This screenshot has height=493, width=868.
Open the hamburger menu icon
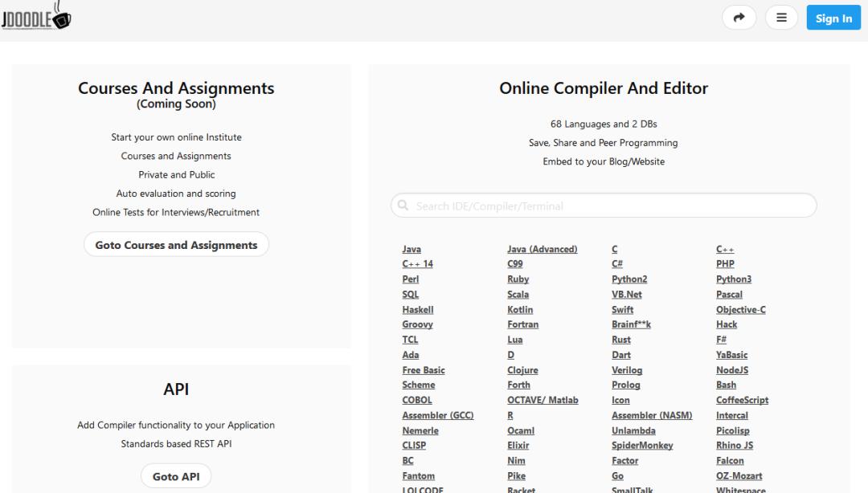[x=781, y=18]
